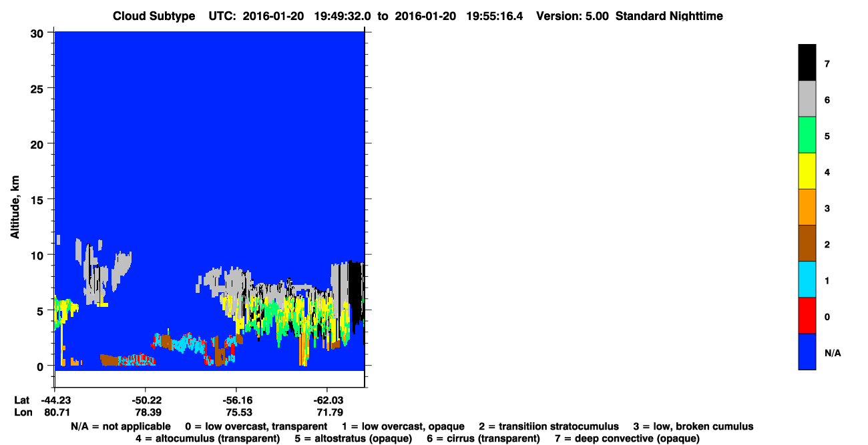This screenshot has height=445, width=868.
Task: Click the cyan low overcast opaque swatch
Action: pyautogui.click(x=807, y=279)
